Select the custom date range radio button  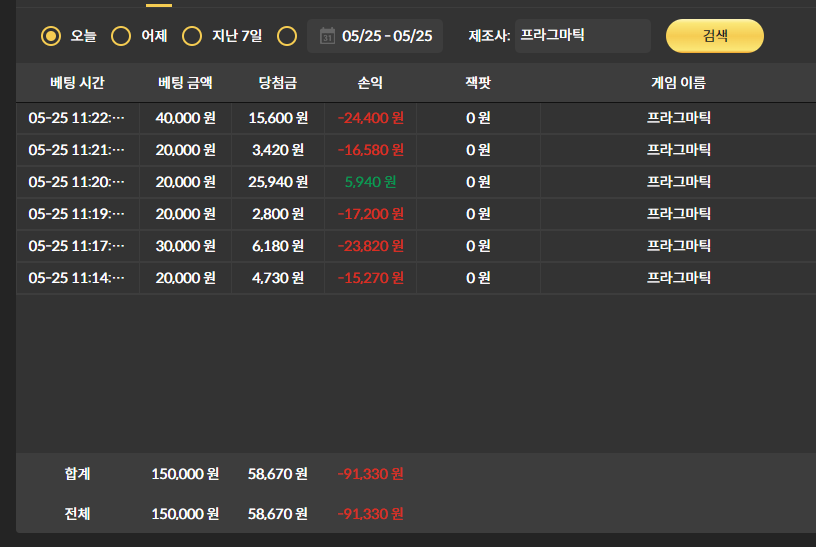[x=287, y=36]
